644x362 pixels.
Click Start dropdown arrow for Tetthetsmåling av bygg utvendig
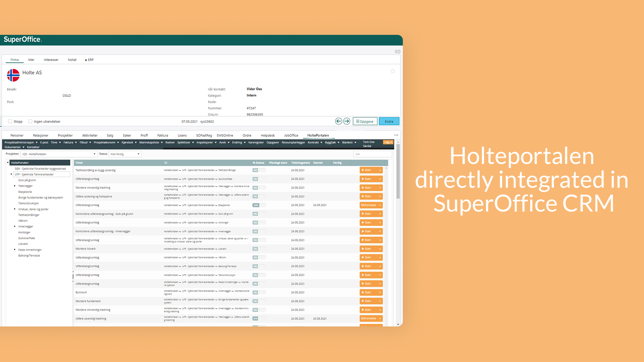[380, 170]
